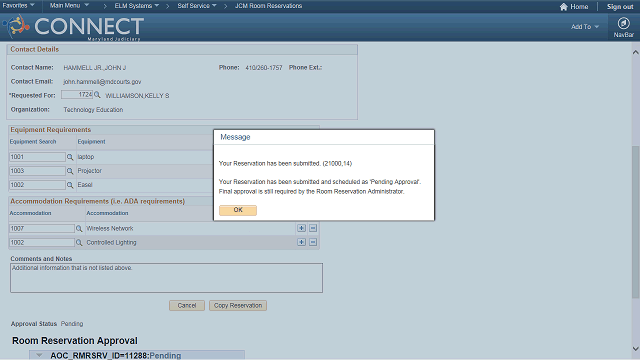Click the CONNECT Maryland Judiciary logo

coord(73,27)
